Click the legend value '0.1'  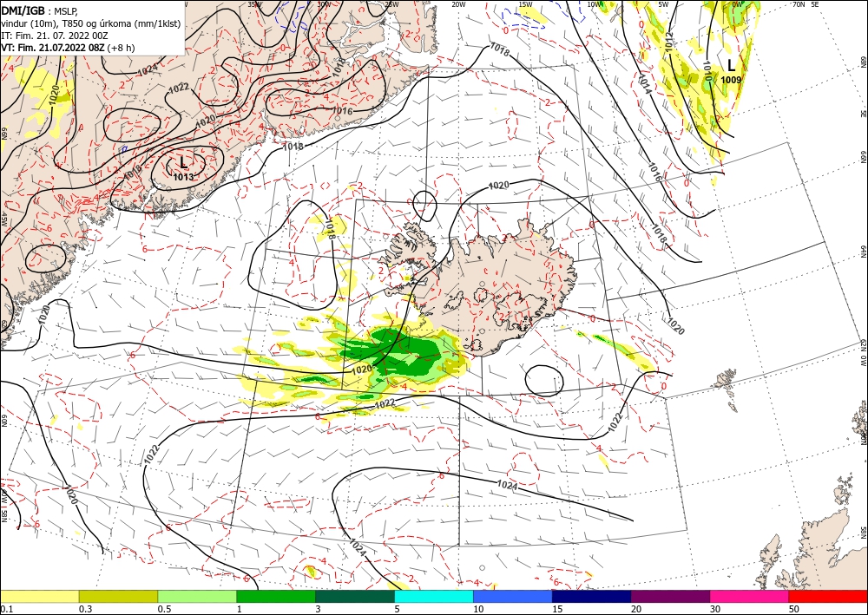[x=5, y=609]
